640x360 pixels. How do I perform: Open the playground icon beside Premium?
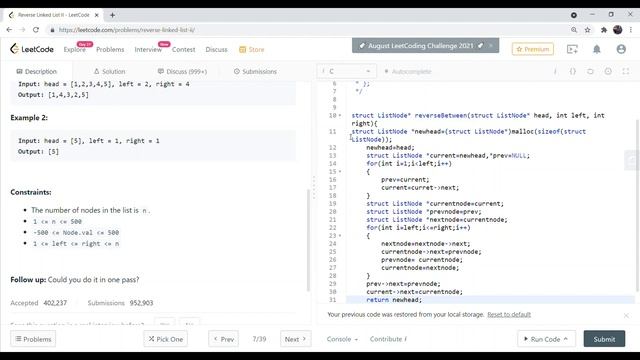click(572, 49)
